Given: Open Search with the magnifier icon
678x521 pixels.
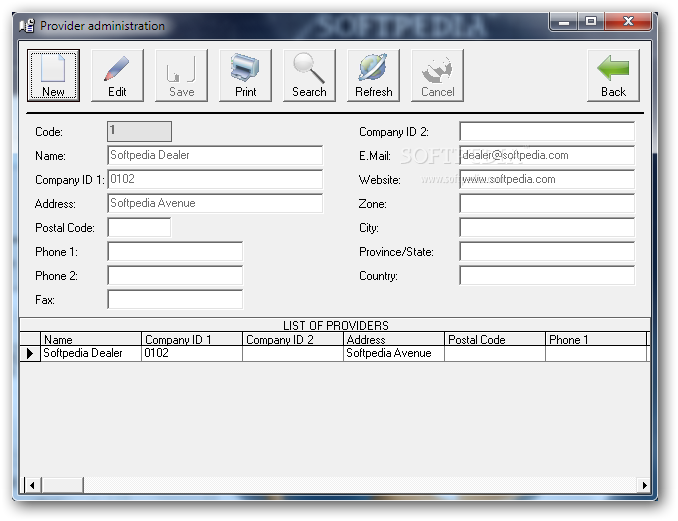Looking at the screenshot, I should (x=309, y=75).
